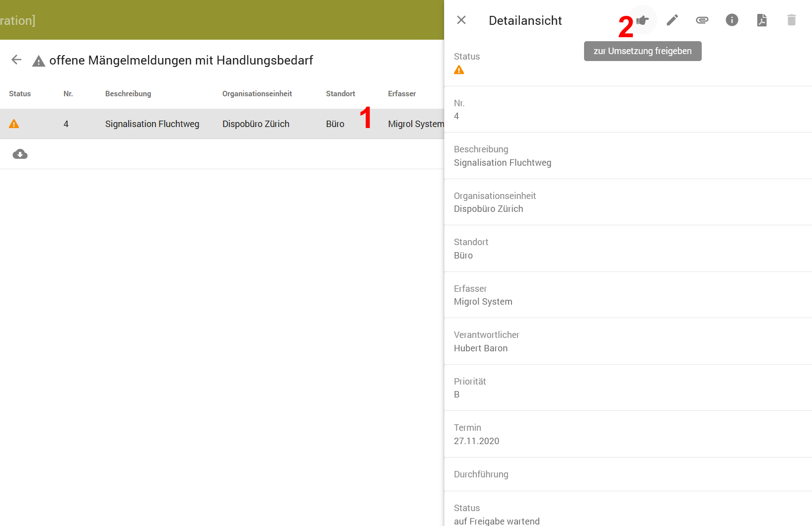Sort by the Standort column header
812x526 pixels.
[341, 94]
